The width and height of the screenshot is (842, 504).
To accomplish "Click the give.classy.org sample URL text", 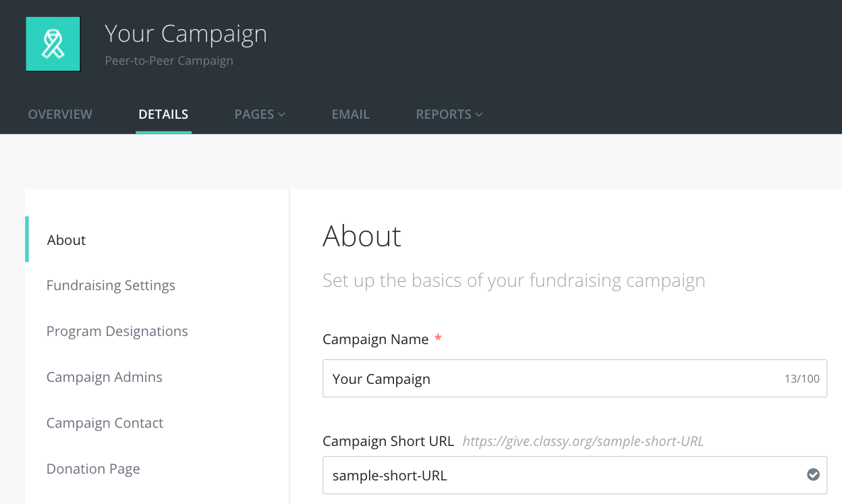I will (x=583, y=441).
